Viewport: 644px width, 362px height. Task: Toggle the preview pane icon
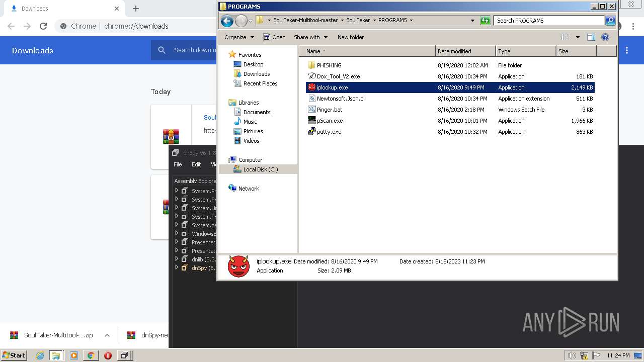[x=591, y=37]
